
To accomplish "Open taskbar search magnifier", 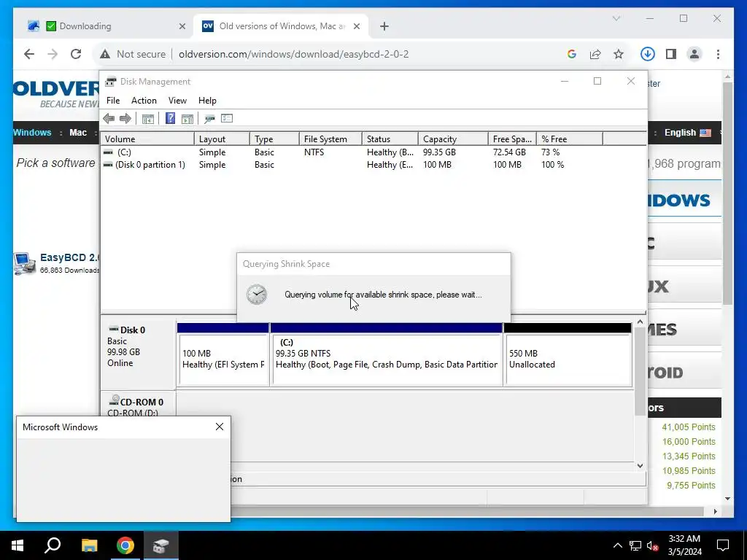I will click(x=53, y=545).
